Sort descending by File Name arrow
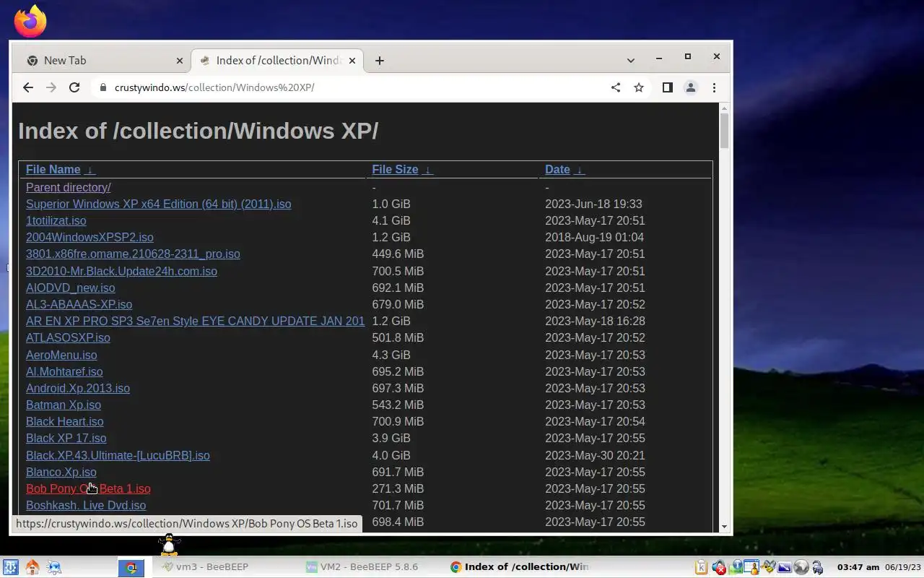Image resolution: width=924 pixels, height=578 pixels. [90, 170]
